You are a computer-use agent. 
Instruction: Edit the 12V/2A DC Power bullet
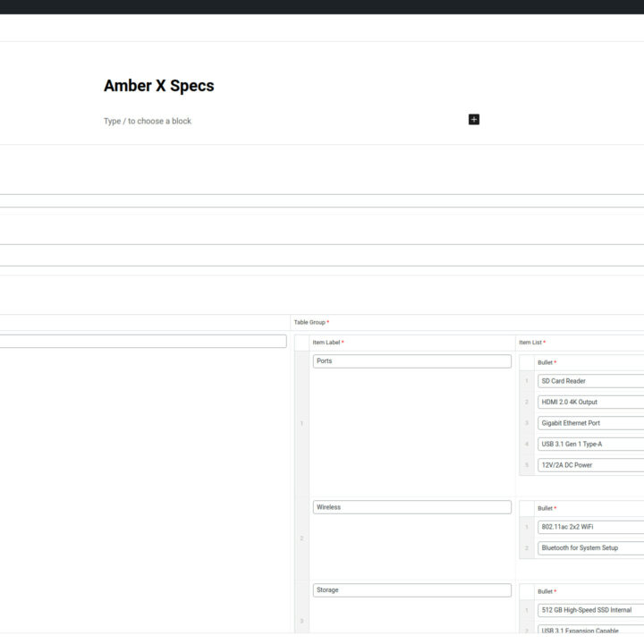590,465
